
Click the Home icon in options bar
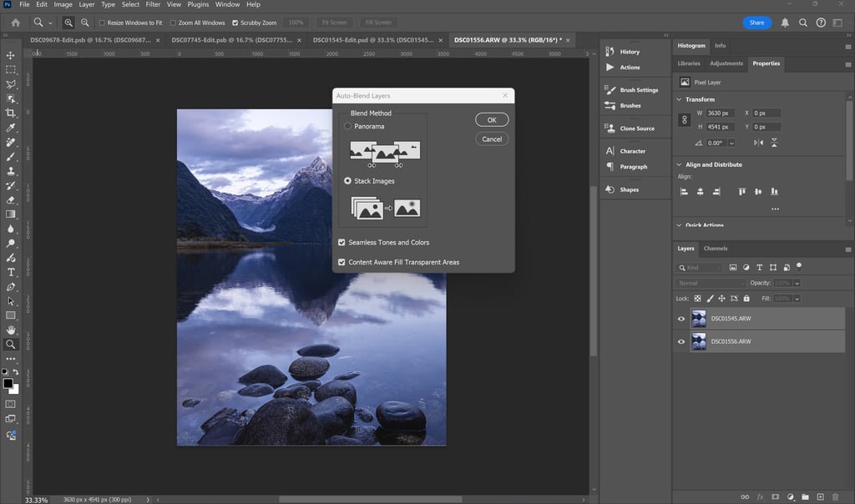tap(15, 23)
